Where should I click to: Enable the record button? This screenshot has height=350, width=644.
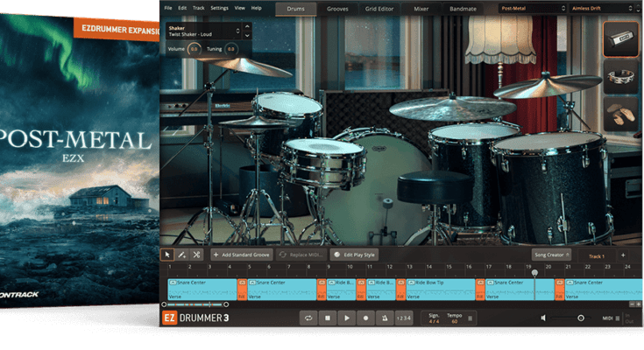pos(366,318)
